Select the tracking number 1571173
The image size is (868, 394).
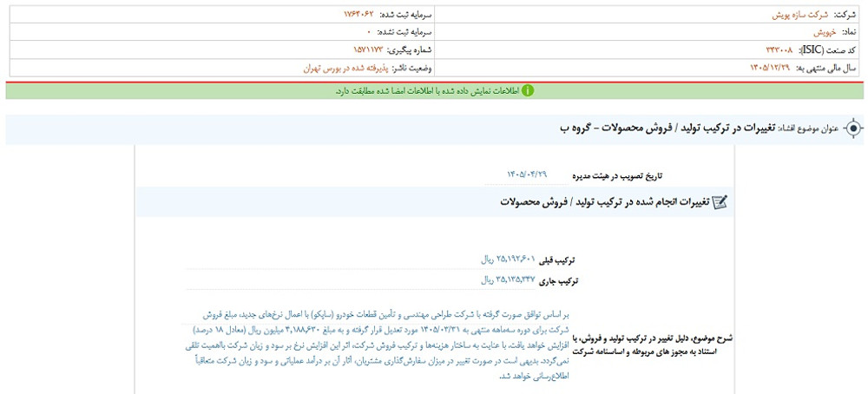click(x=368, y=50)
